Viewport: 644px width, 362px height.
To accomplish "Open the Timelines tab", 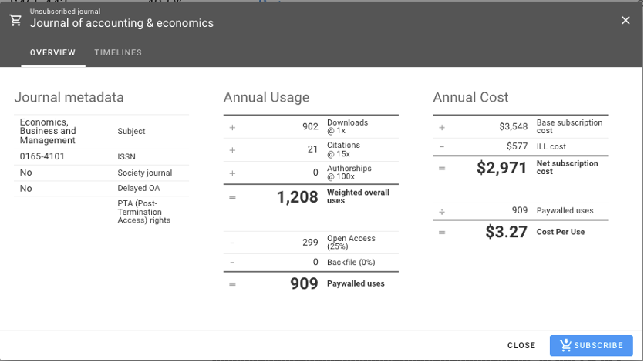I will pyautogui.click(x=118, y=53).
